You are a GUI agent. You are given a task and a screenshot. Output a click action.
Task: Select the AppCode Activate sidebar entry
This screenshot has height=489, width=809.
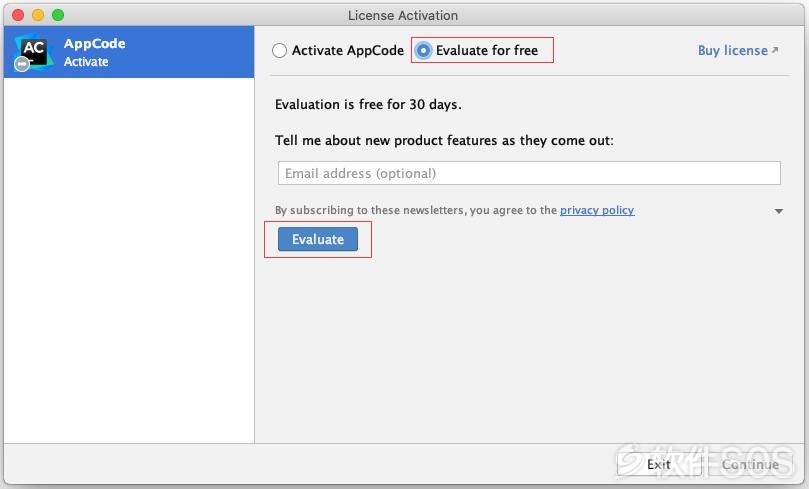(x=129, y=52)
